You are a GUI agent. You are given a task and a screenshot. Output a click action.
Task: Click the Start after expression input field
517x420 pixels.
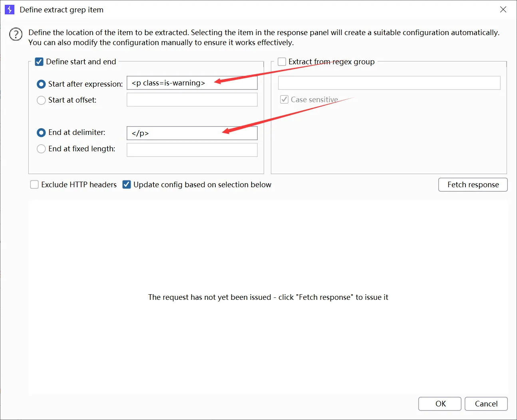click(x=192, y=83)
